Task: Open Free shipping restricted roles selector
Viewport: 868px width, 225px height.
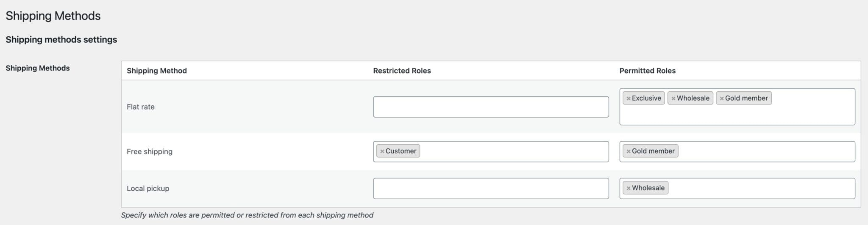Action: point(491,151)
